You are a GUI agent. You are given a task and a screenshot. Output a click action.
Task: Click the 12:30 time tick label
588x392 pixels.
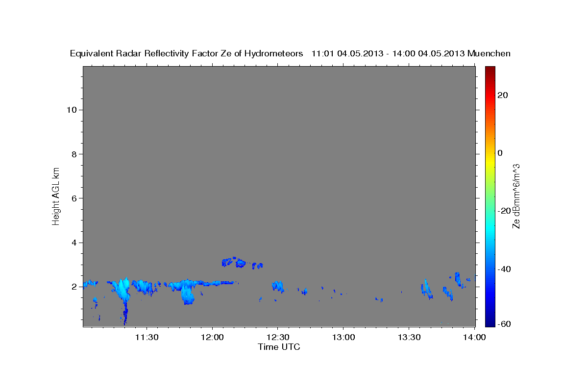click(x=277, y=337)
